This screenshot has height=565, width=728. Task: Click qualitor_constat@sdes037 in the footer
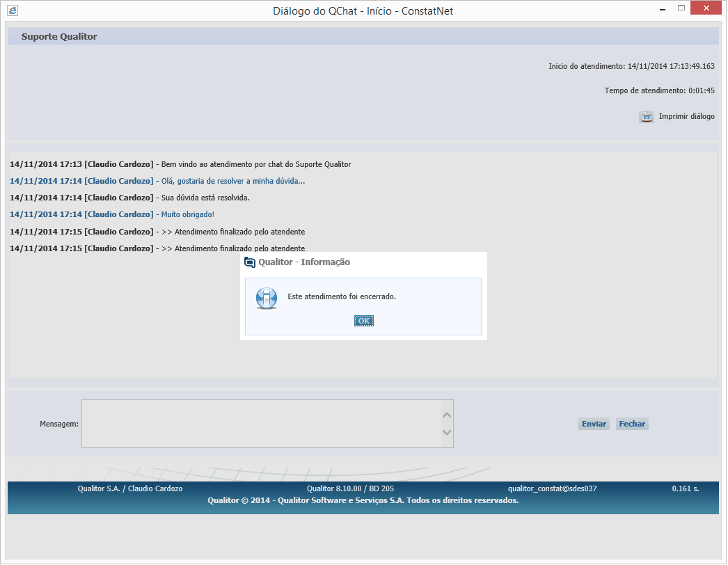[x=552, y=488]
